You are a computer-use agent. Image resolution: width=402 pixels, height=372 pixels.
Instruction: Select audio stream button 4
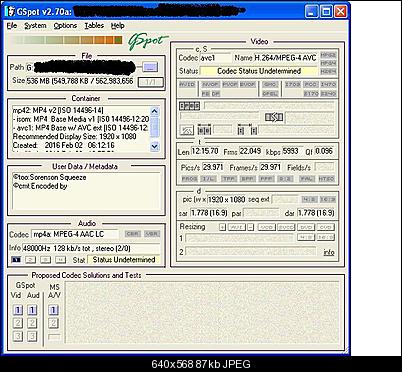coord(60,260)
